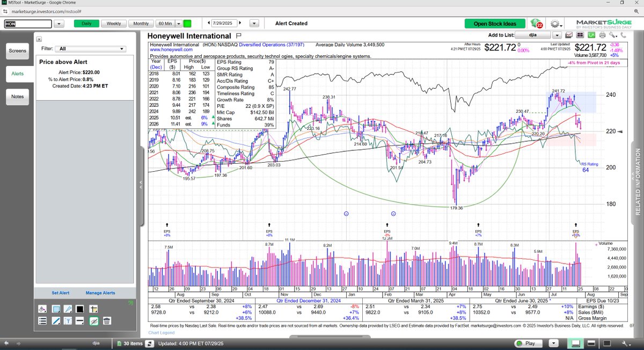Close the Alerts panel with X

coord(38,39)
